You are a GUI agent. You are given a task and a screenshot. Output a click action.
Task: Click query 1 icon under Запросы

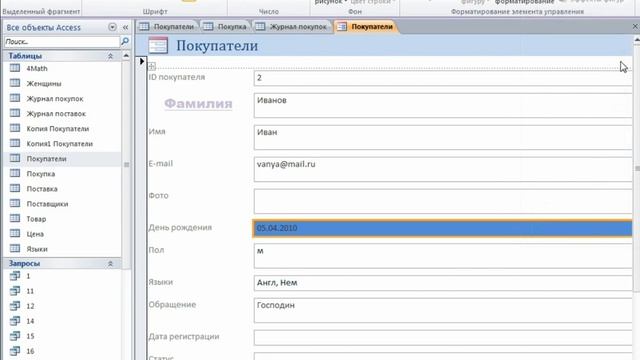[x=15, y=276]
